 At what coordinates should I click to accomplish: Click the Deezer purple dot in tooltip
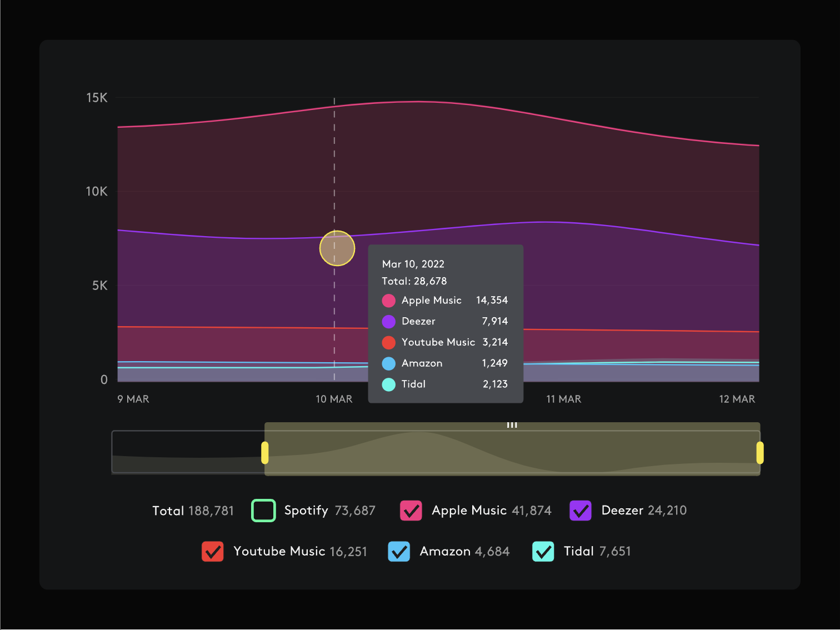389,322
